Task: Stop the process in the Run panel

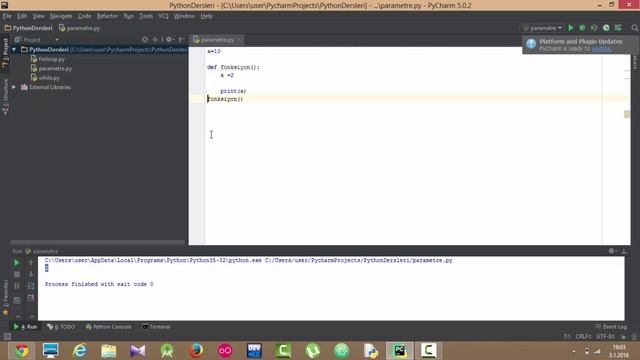Action: [x=17, y=274]
